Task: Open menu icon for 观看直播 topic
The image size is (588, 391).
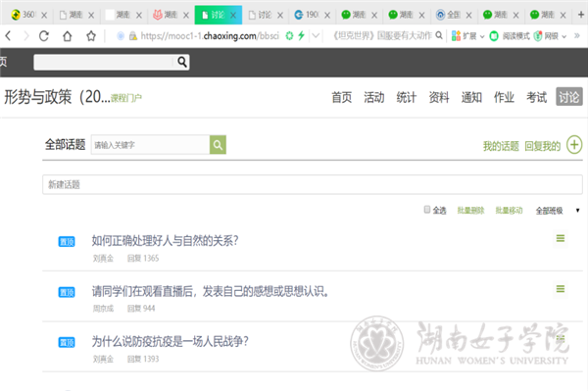Action: pos(561,289)
